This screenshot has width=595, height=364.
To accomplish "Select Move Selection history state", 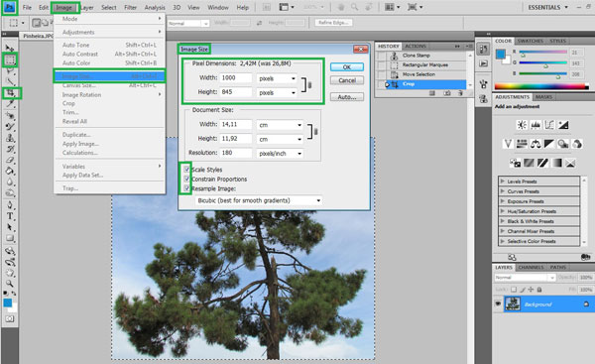I will [425, 74].
